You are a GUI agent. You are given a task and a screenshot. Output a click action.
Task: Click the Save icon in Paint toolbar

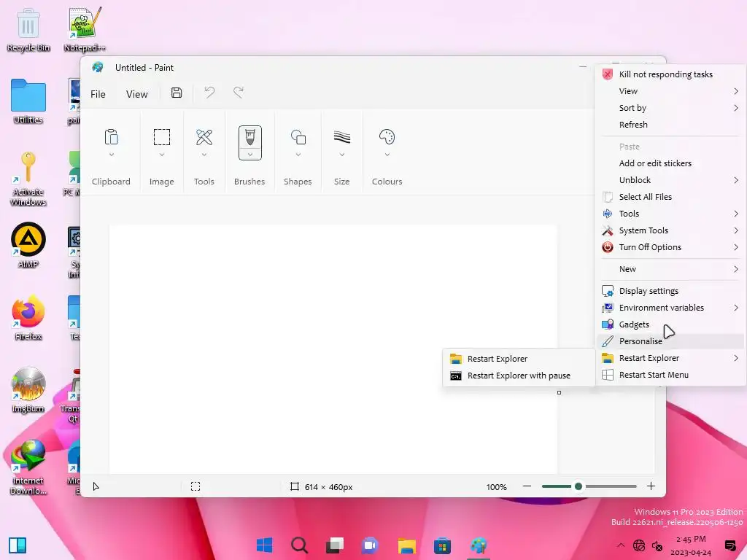[x=177, y=93]
